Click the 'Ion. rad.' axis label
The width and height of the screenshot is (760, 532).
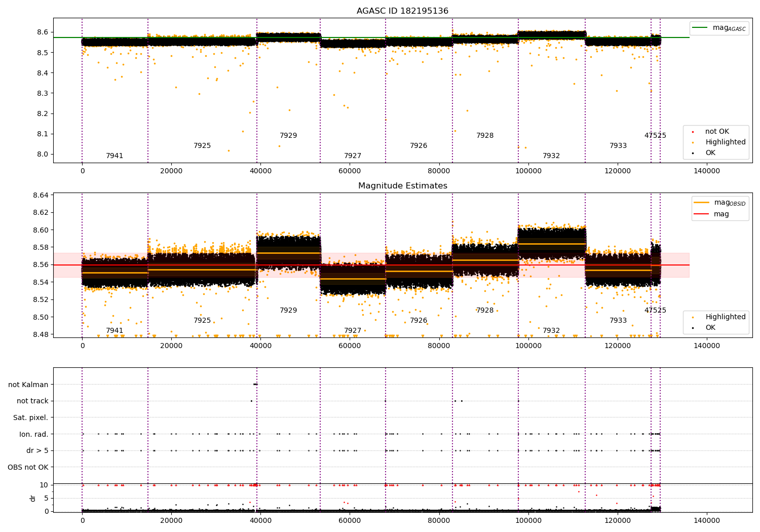pos(34,434)
